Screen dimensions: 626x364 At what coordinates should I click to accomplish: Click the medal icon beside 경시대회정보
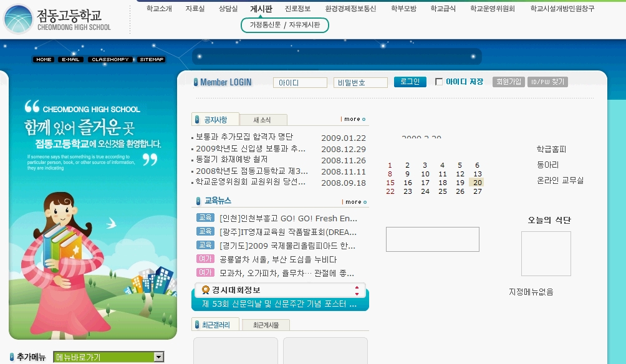(205, 290)
